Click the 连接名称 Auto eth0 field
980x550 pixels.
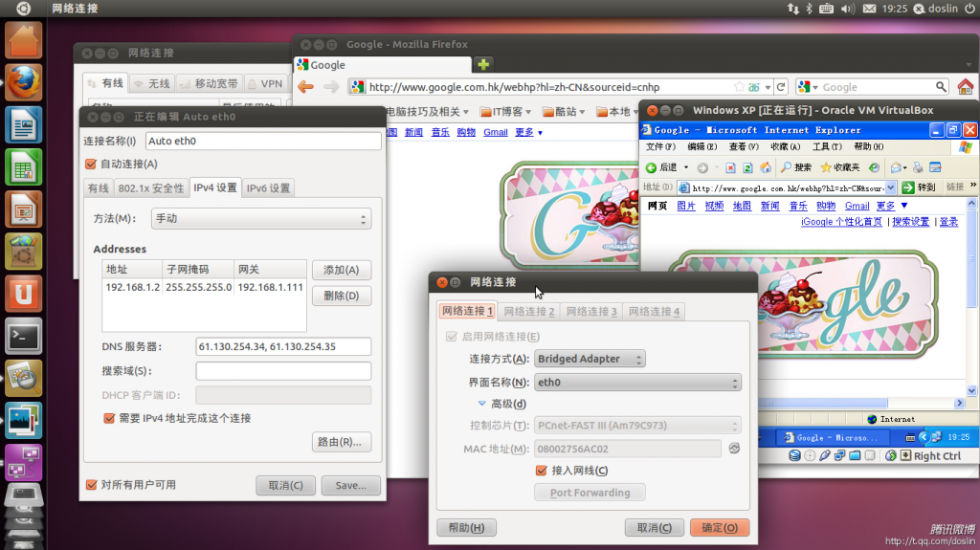[263, 141]
